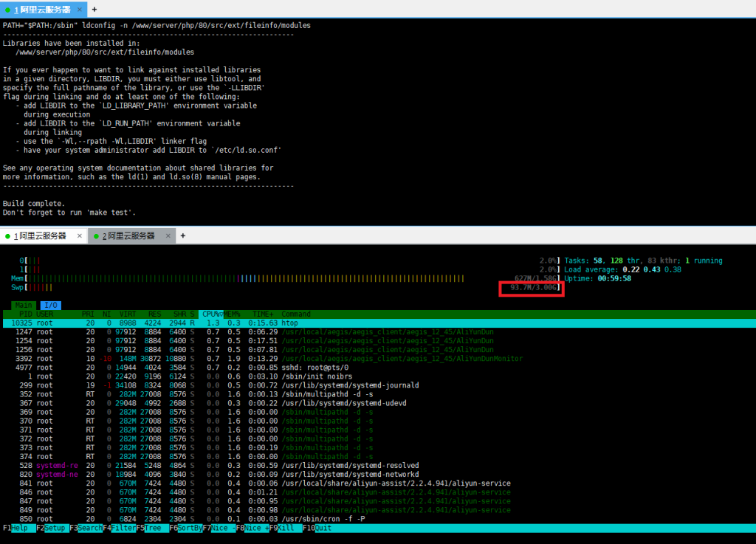
Task: Click F1 Help in htop footer
Action: point(18,528)
